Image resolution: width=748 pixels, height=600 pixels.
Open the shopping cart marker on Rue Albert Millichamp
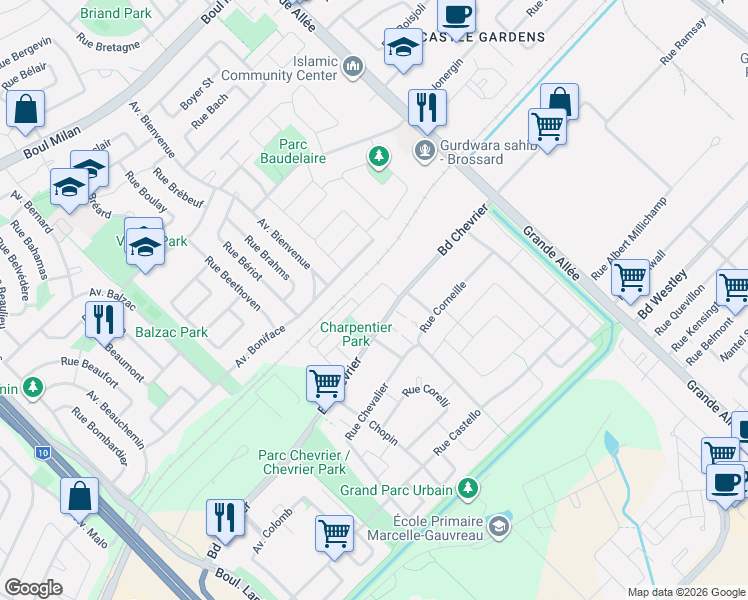631,279
